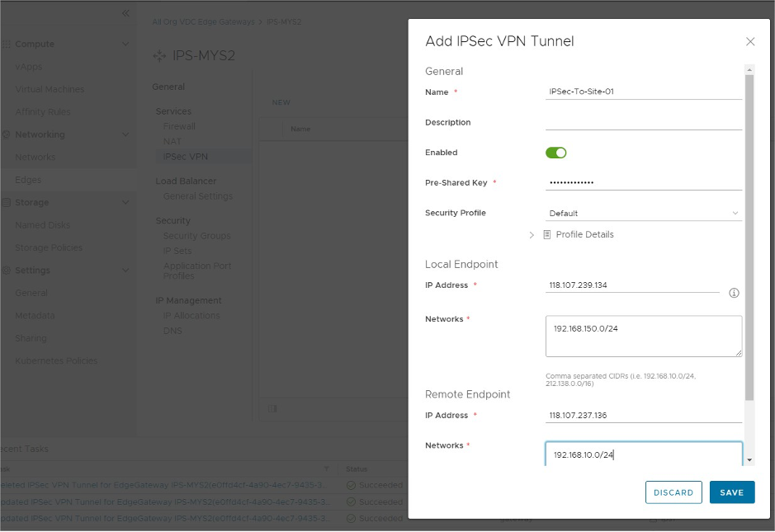Open Named Disks in sidebar
This screenshot has width=775, height=532.
point(43,225)
